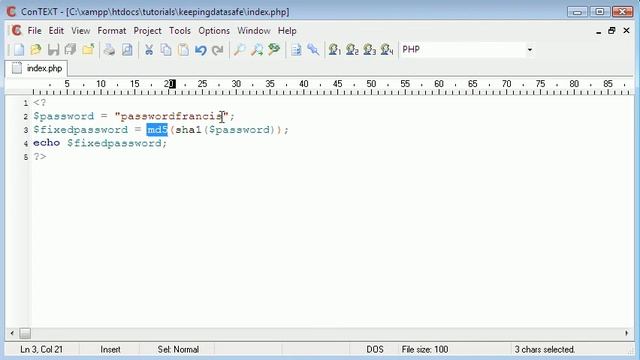Click the "passwordfrancis" string
This screenshot has width=640, height=360.
tap(172, 116)
